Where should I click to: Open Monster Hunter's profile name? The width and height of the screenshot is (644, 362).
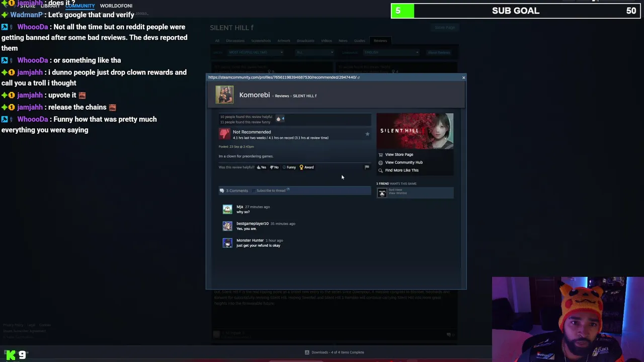[x=250, y=240]
